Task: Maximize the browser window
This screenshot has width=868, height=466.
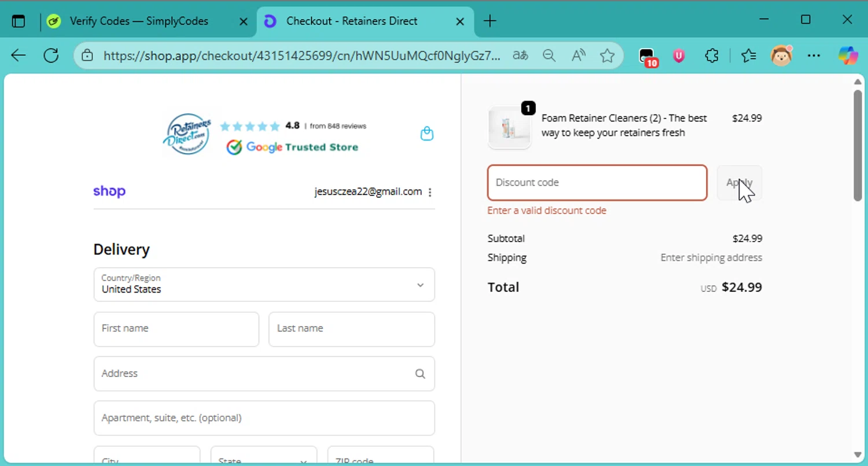Action: click(806, 20)
